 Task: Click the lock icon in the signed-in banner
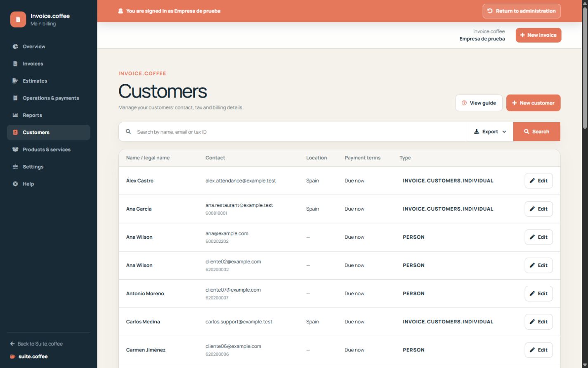[x=120, y=11]
